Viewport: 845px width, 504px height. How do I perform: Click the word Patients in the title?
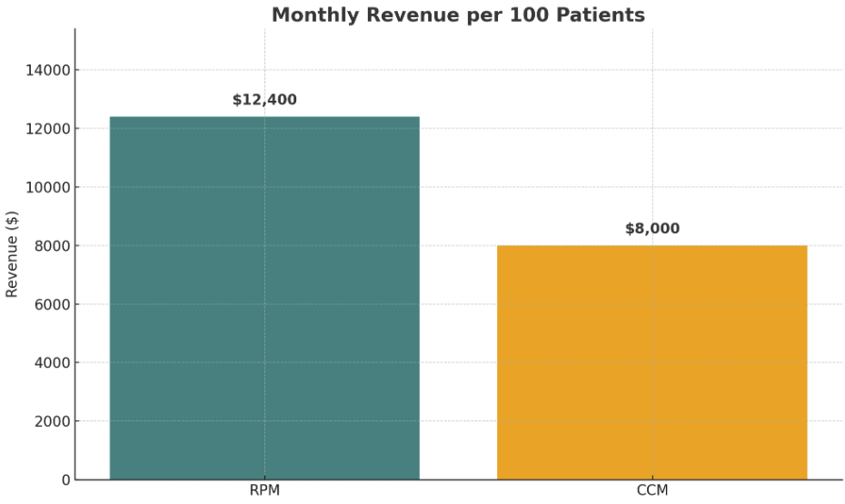601,15
